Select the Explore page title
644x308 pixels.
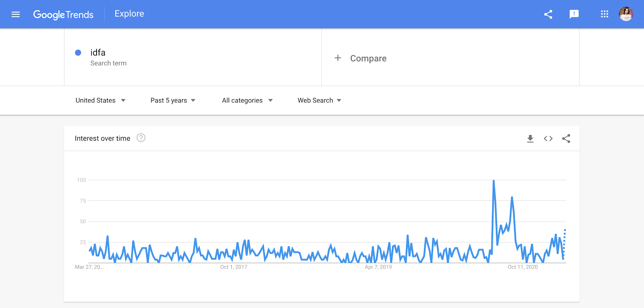(x=129, y=14)
